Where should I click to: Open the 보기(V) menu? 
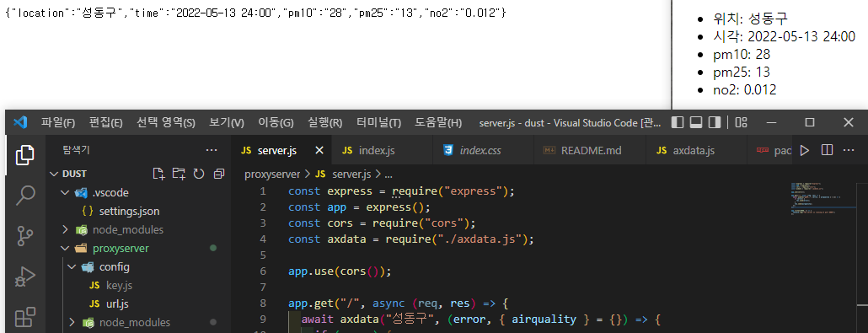tap(227, 122)
